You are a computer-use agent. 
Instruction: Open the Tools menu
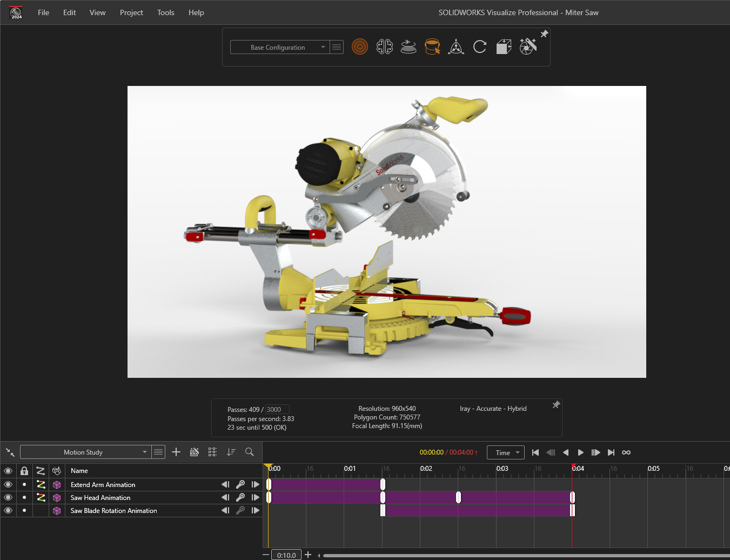point(166,12)
